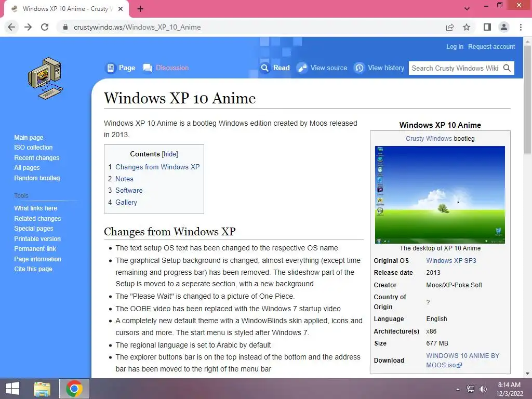Jump to Changes from Windows XP section

click(157, 167)
